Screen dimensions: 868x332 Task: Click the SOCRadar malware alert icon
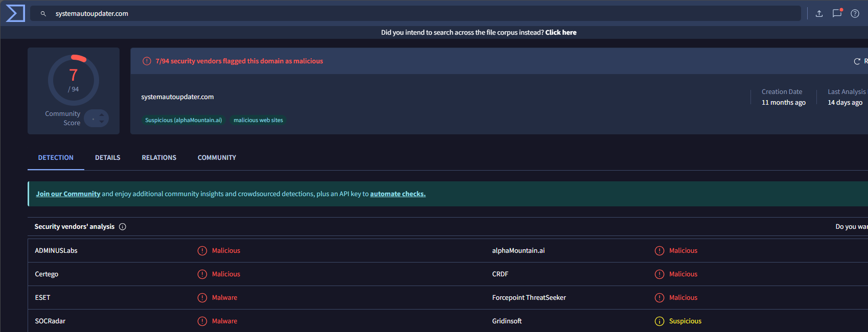coord(202,321)
